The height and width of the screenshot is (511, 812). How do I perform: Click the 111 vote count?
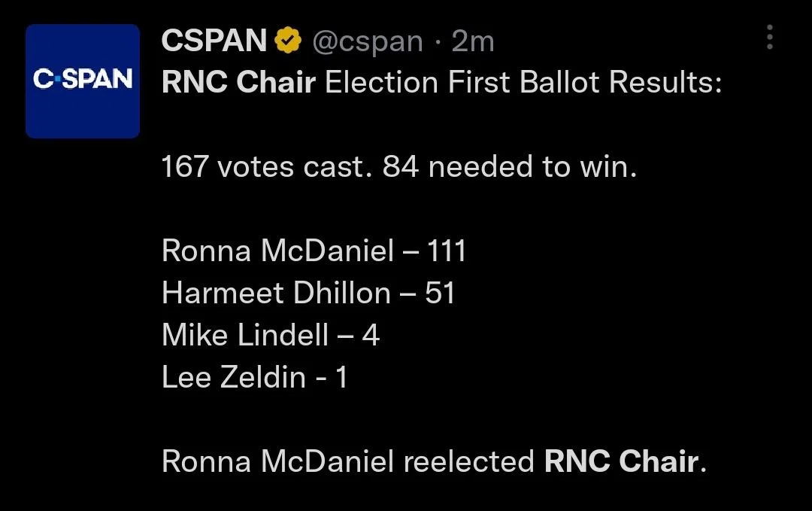pyautogui.click(x=447, y=251)
